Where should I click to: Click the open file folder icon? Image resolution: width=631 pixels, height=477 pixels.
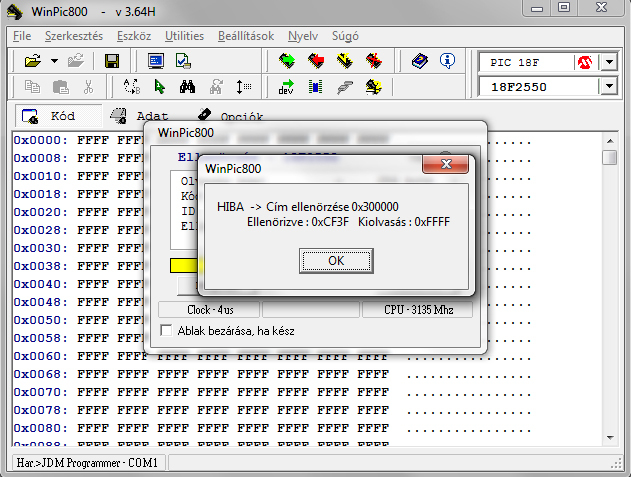(33, 61)
